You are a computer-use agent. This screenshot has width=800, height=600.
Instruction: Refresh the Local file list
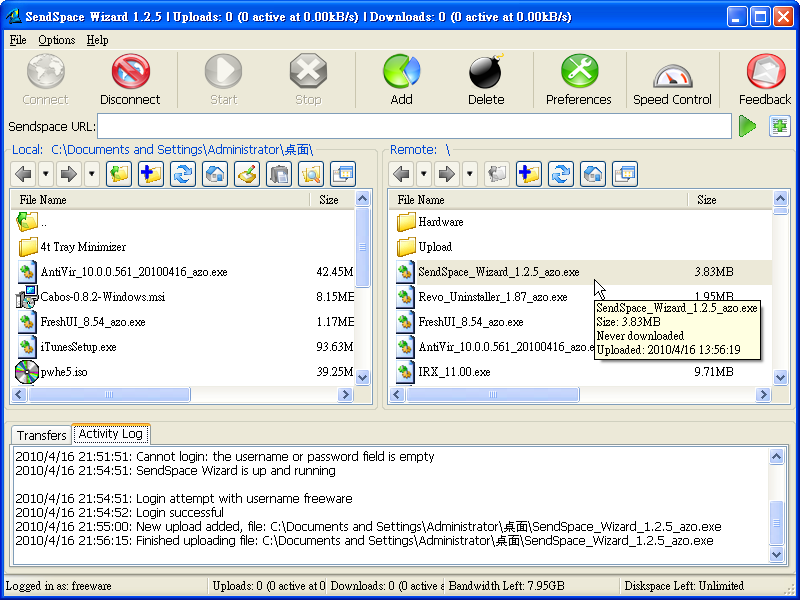pos(183,174)
